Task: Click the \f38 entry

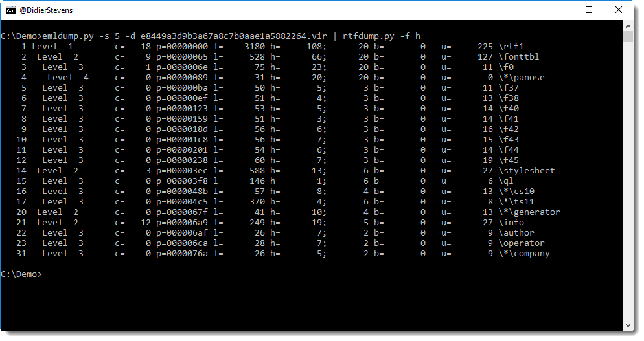Action: click(509, 98)
